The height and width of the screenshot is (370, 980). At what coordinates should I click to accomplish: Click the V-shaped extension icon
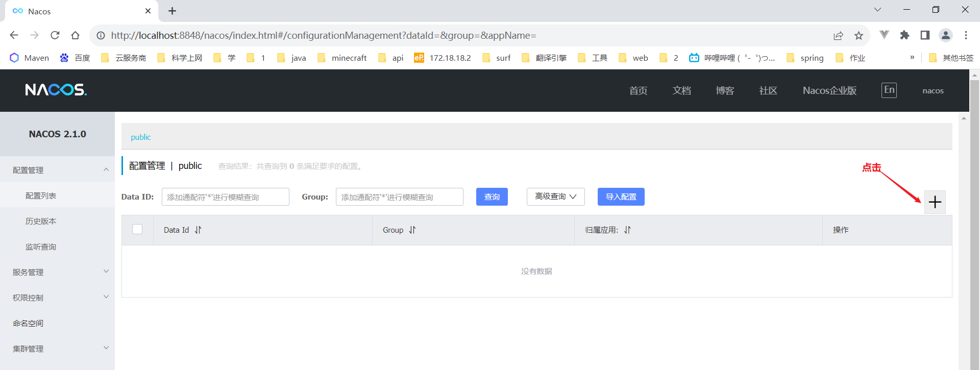884,35
